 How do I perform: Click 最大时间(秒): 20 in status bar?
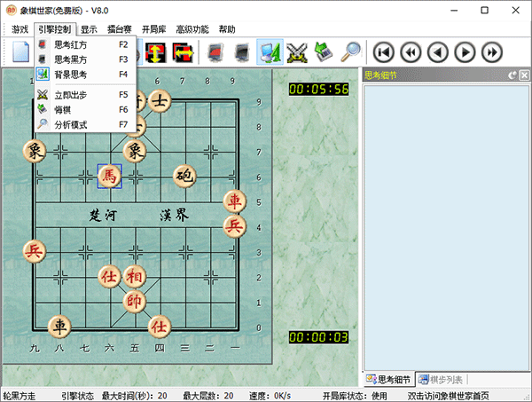pyautogui.click(x=135, y=396)
